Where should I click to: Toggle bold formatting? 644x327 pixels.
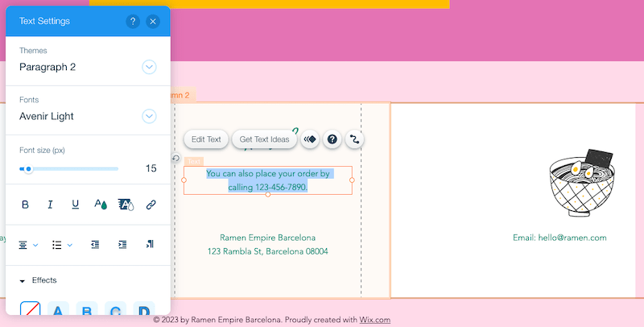point(25,205)
